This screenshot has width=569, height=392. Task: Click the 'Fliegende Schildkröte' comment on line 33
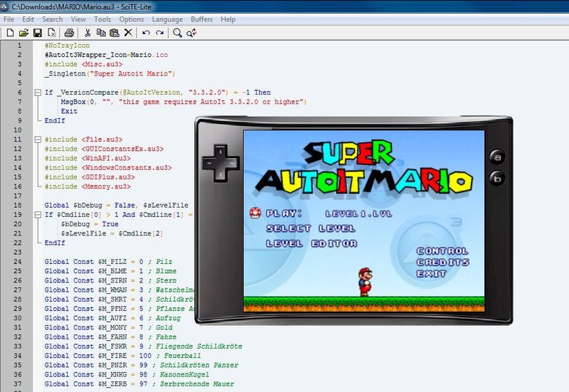pos(199,346)
